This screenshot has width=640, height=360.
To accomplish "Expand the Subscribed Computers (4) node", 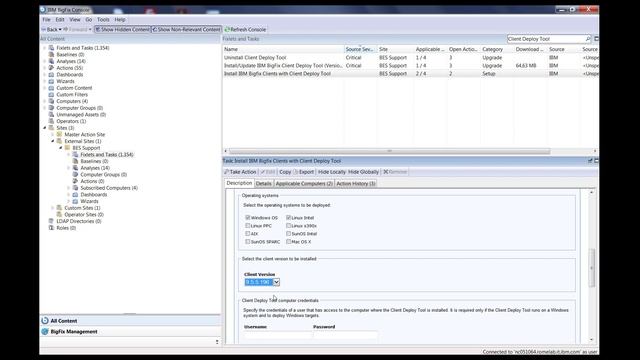I will point(69,188).
